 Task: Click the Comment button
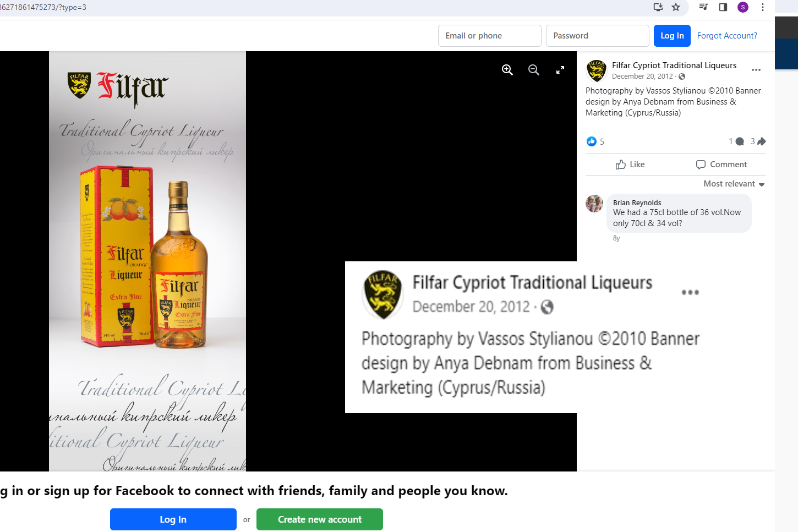point(721,164)
